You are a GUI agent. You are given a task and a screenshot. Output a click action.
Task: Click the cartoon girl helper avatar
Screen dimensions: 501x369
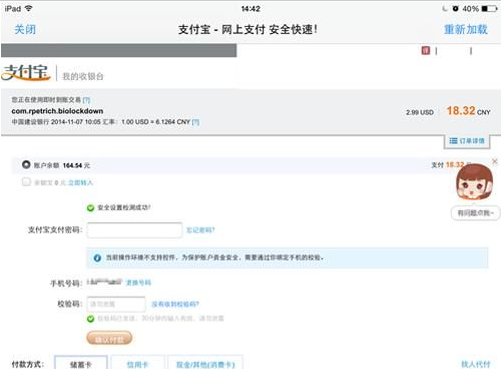point(474,182)
